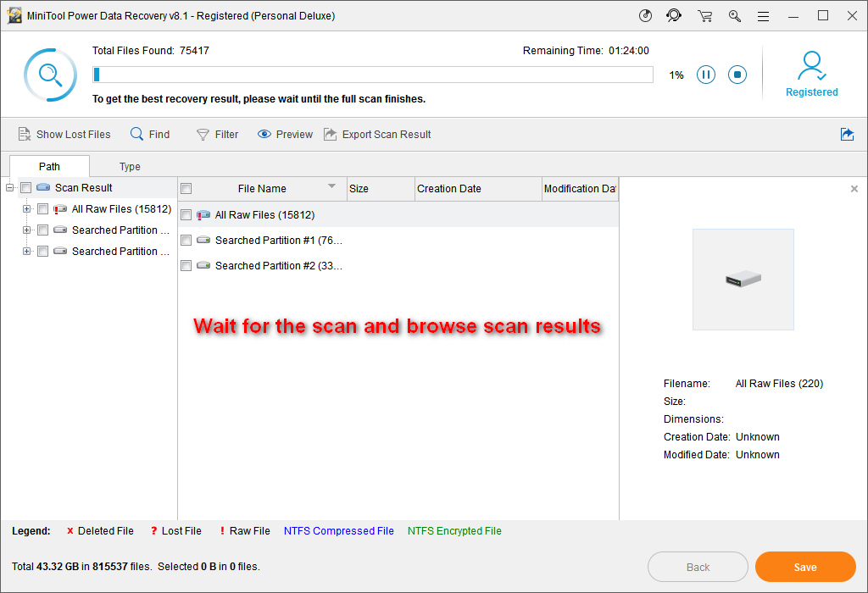Screen dimensions: 868x593
Task: Click the All Raw Files icon in list
Action: pos(203,214)
